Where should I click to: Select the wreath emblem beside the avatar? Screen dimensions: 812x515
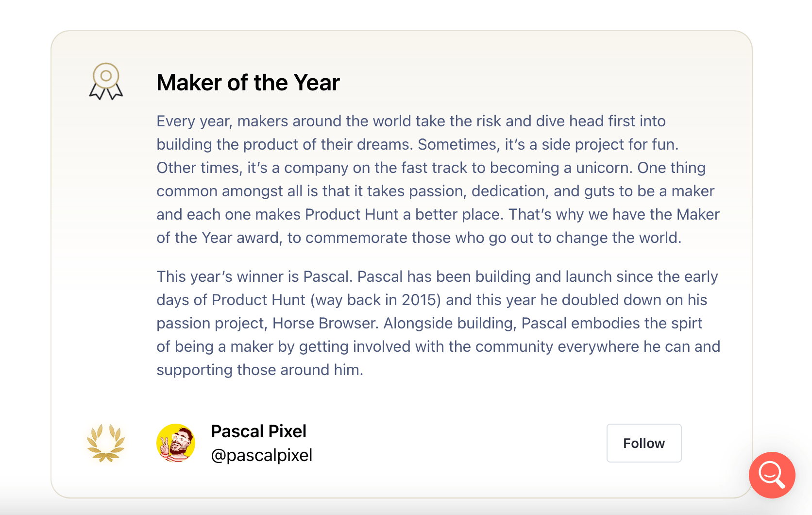tap(106, 442)
